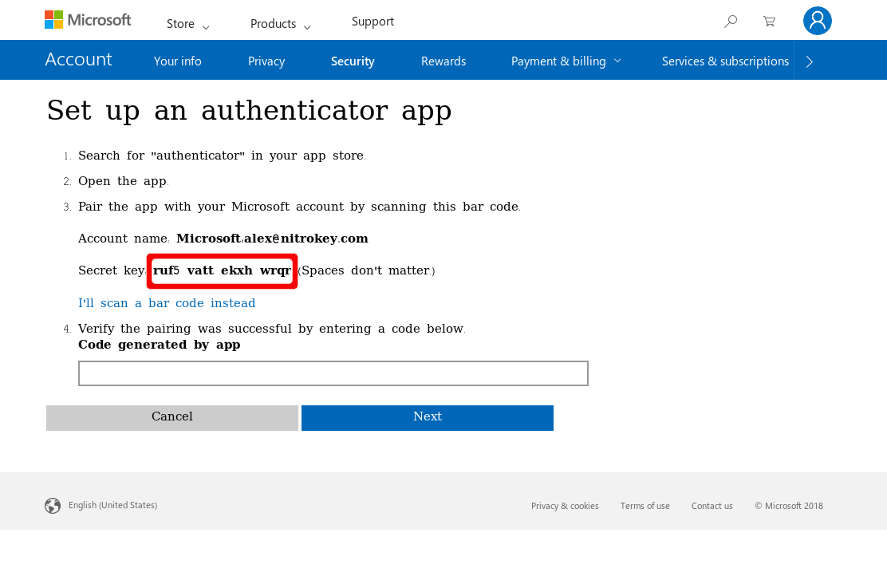This screenshot has height=588, width=887.
Task: Open the Privacy & cookies footer link
Action: pos(565,506)
